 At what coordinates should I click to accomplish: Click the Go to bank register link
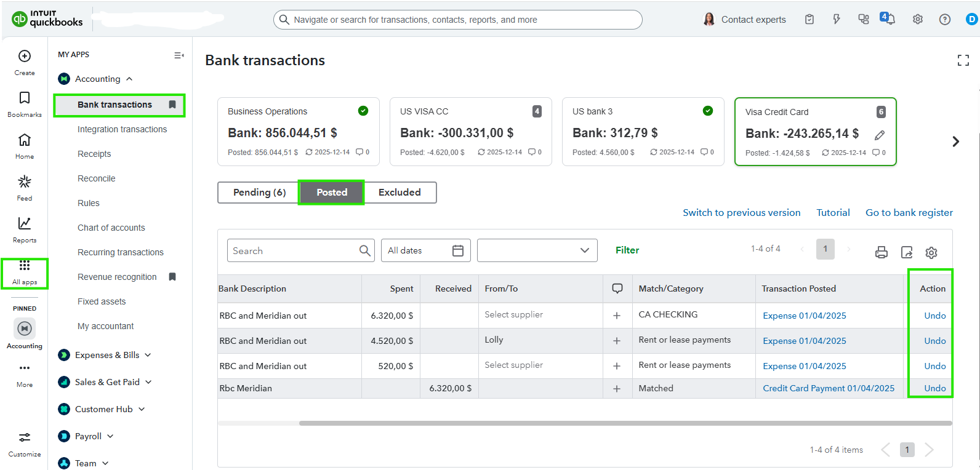click(909, 213)
